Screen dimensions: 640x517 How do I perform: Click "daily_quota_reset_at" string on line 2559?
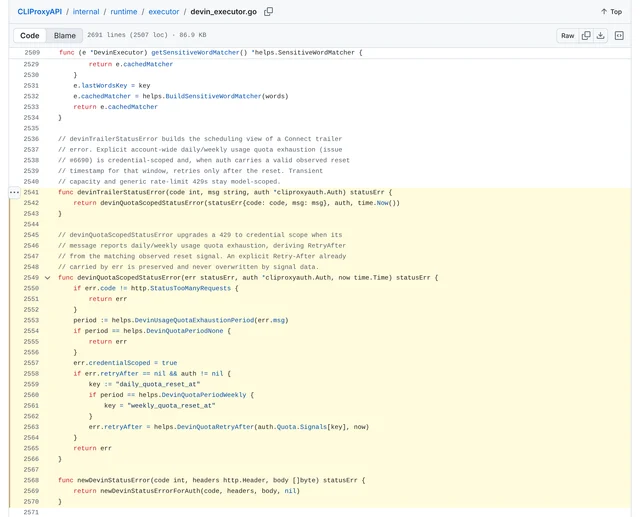[x=158, y=384]
